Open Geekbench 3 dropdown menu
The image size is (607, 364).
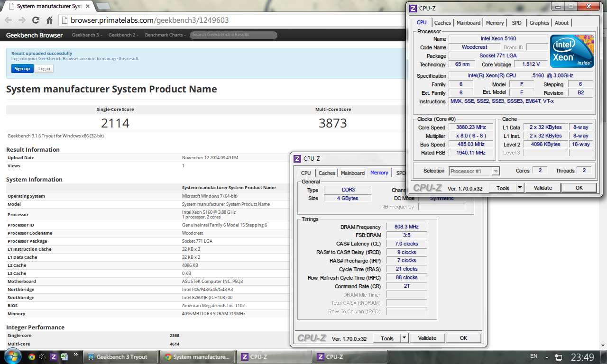tap(86, 35)
